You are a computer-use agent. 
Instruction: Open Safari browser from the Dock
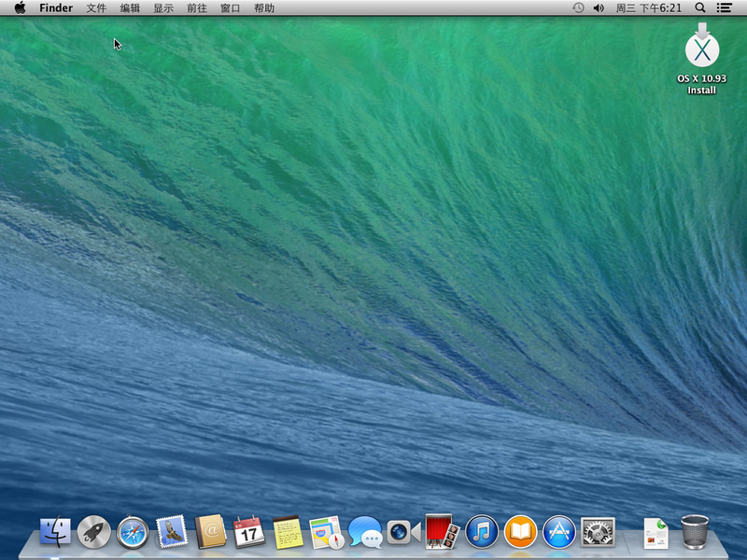(x=132, y=534)
